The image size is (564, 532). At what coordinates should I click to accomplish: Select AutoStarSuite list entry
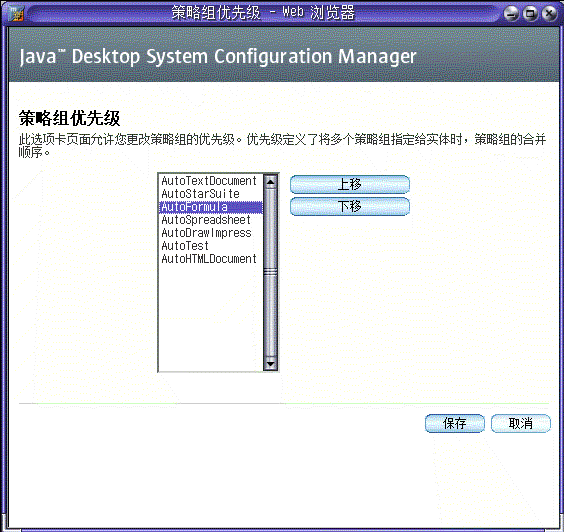point(211,194)
